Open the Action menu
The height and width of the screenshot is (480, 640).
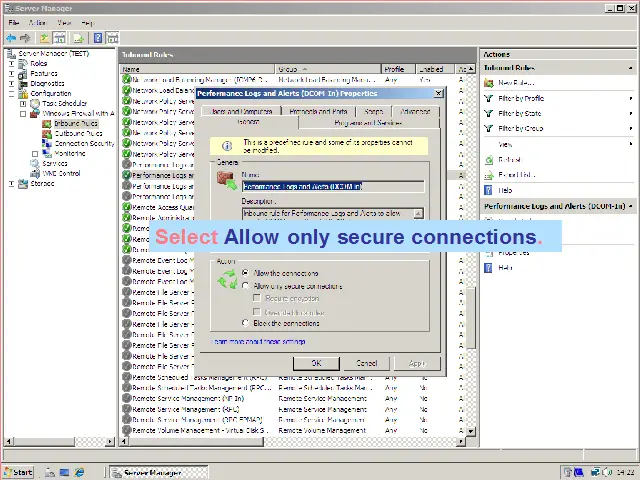coord(37,22)
